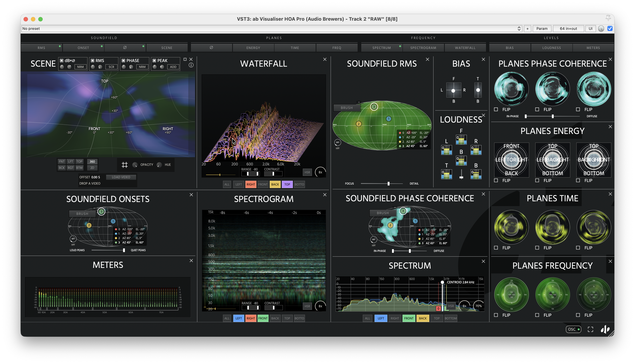Toggle HPF off button in Soundfield RMS
This screenshot has width=635, height=364.
(x=338, y=142)
